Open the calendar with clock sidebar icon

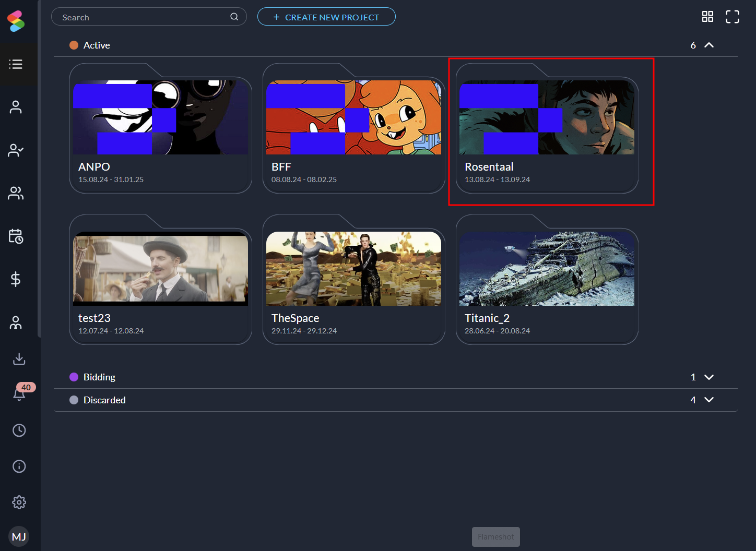click(16, 236)
